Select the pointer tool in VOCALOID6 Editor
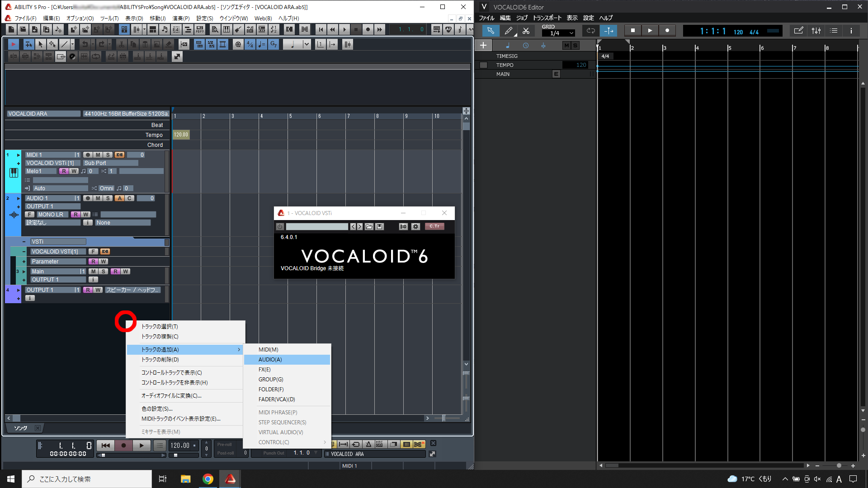Screen dimensions: 868x488 (x=491, y=30)
